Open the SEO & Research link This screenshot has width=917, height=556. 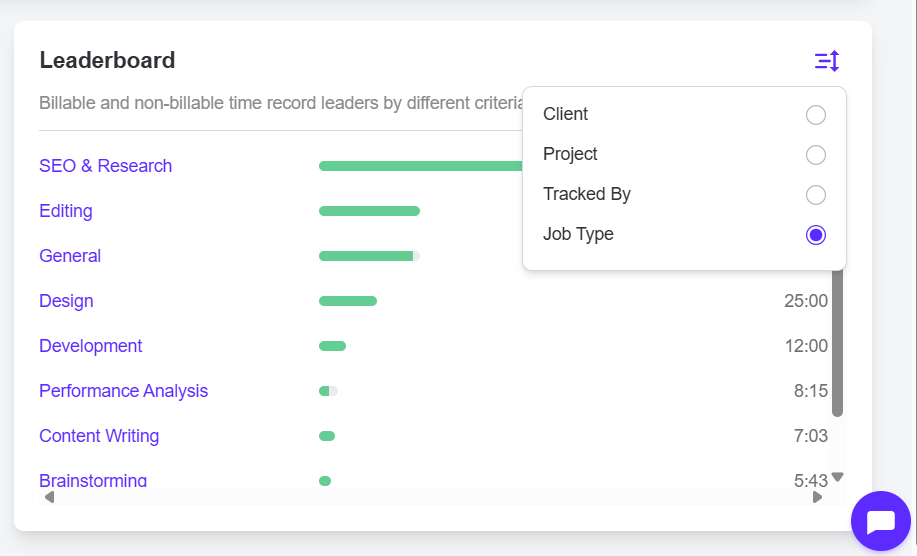click(x=105, y=166)
